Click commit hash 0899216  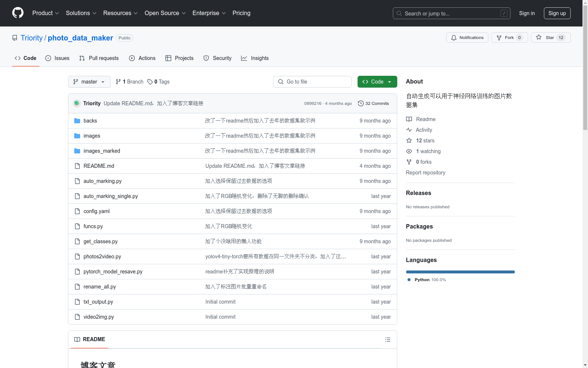pos(313,103)
